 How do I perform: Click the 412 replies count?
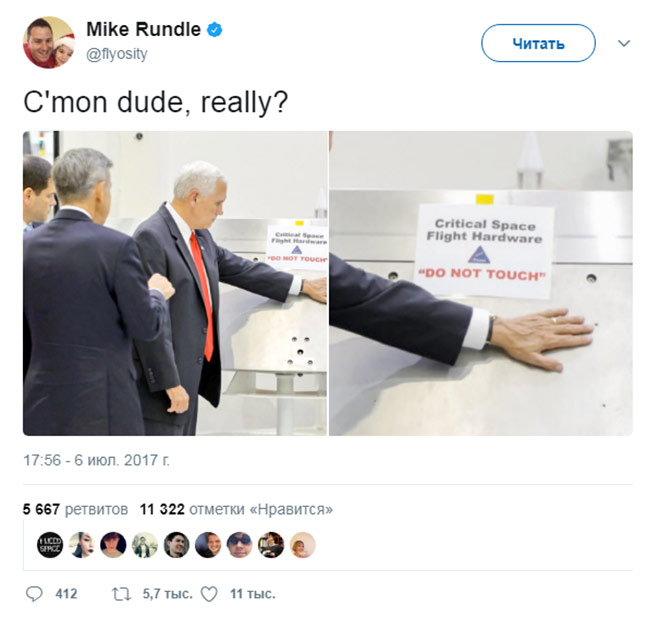(66, 594)
